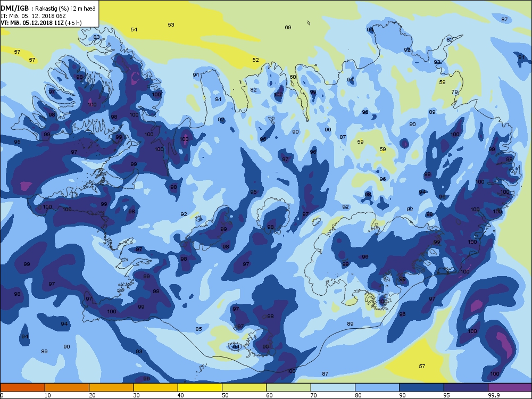
Task: Click the humidity value '54' on the map
Action: (x=134, y=29)
